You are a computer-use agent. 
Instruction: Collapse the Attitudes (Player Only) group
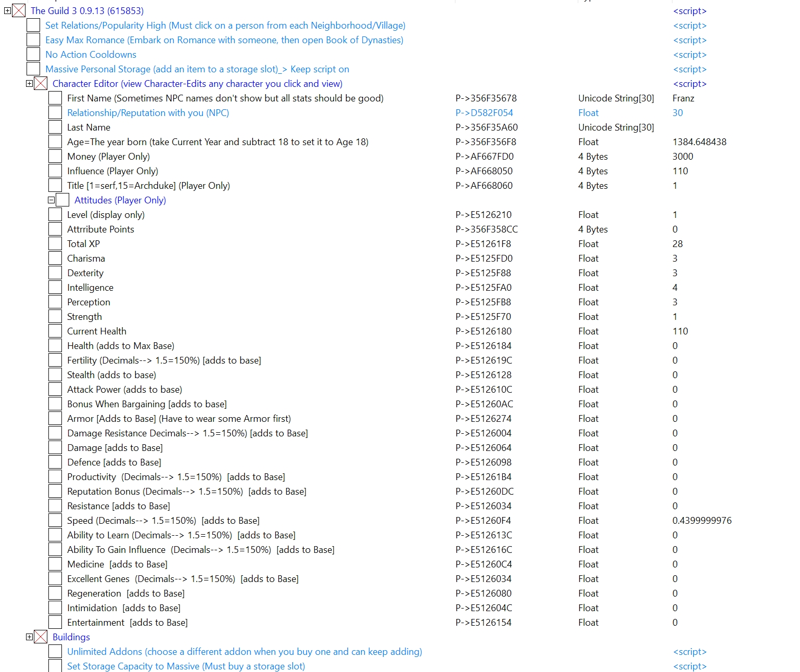click(51, 200)
